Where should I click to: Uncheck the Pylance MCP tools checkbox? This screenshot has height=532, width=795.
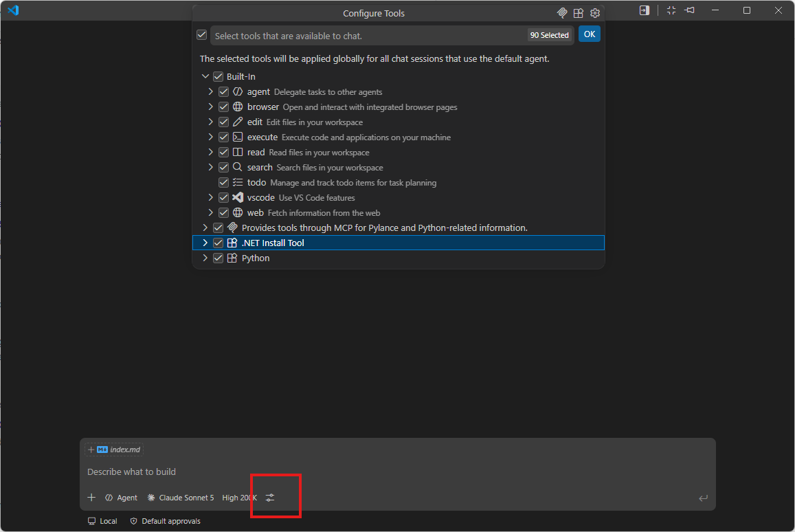coord(218,228)
